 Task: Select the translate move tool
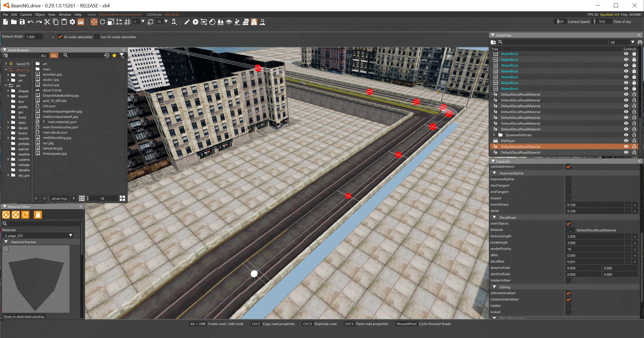94,22
